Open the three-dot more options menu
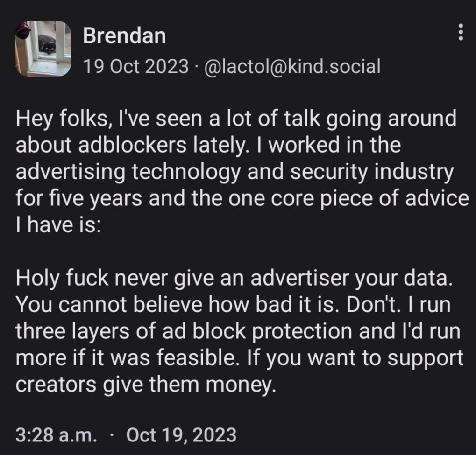 461,33
